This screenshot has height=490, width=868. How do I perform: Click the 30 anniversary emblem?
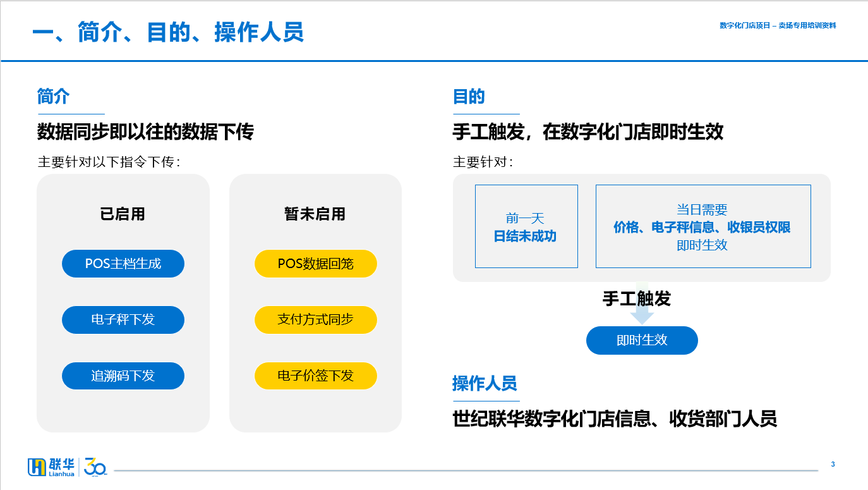pos(95,467)
